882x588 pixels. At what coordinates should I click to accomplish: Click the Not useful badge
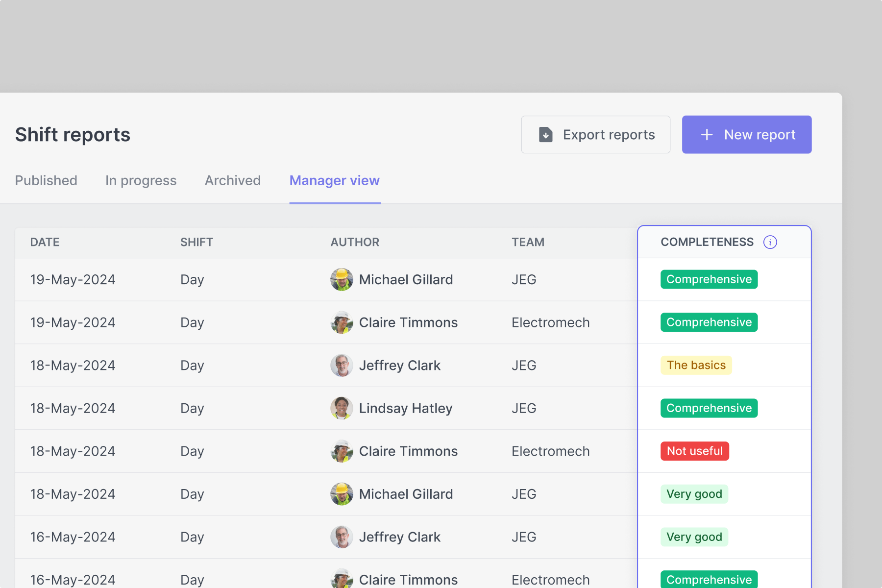tap(695, 451)
